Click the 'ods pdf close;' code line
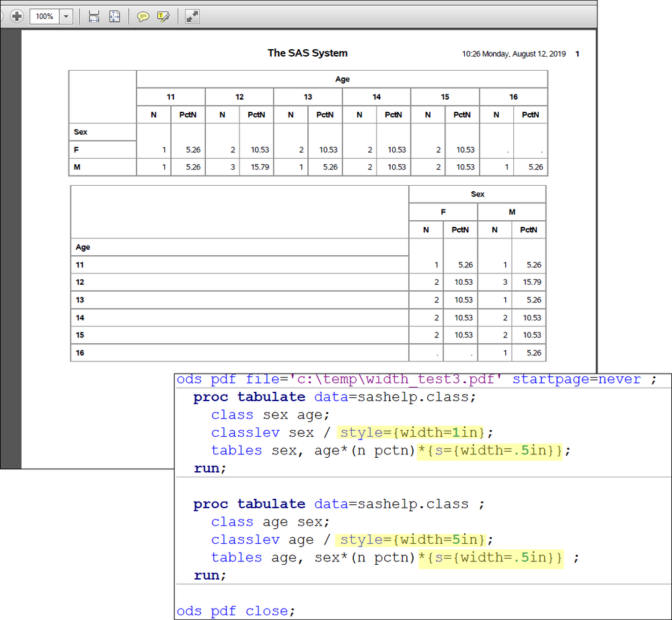This screenshot has height=620, width=672. [x=235, y=611]
